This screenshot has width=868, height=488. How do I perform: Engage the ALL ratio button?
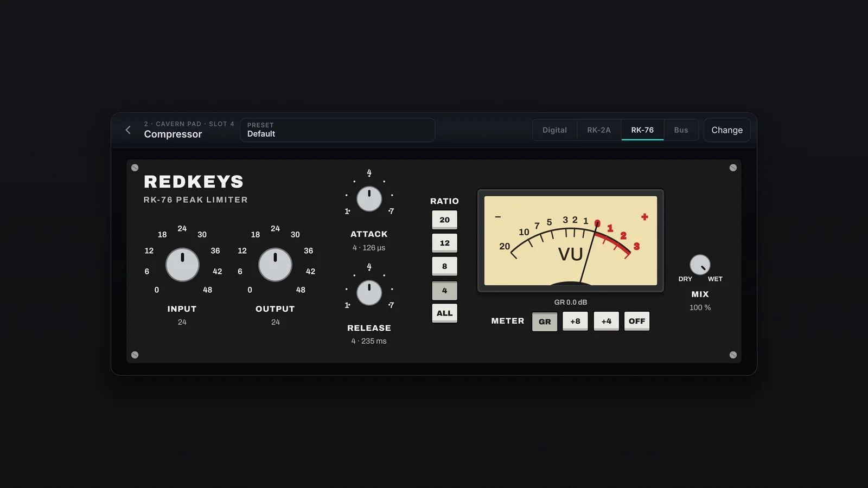[444, 313]
